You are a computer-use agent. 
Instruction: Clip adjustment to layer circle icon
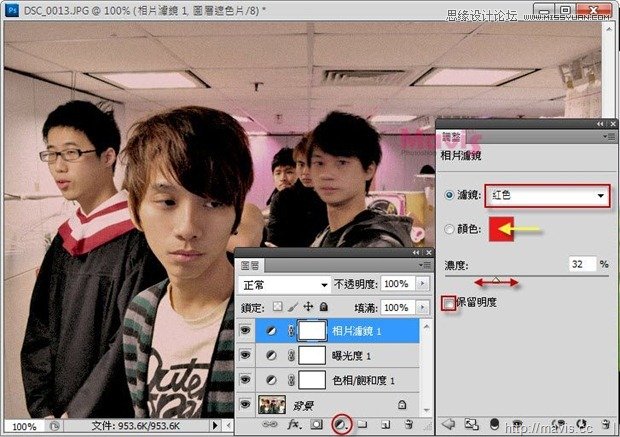pyautogui.click(x=494, y=424)
